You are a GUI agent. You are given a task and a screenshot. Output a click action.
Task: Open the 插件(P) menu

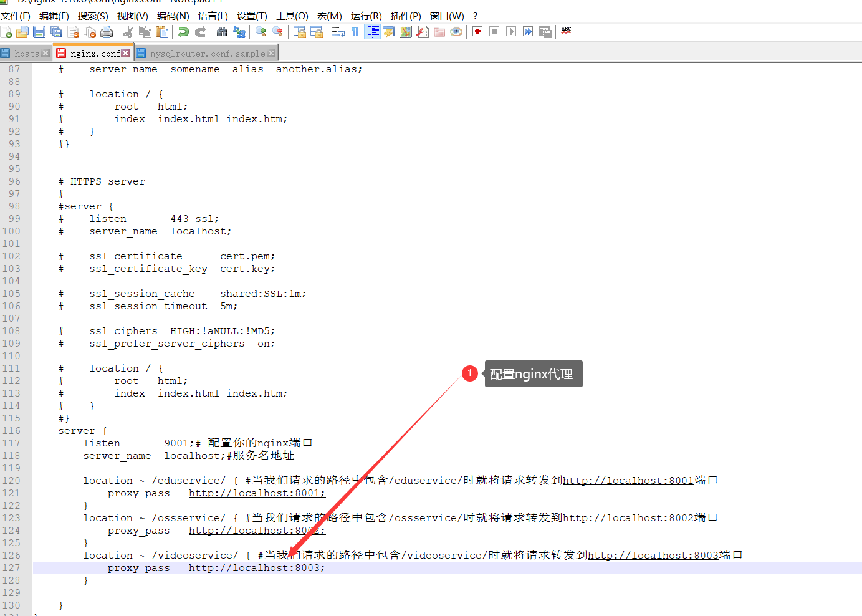coord(406,16)
